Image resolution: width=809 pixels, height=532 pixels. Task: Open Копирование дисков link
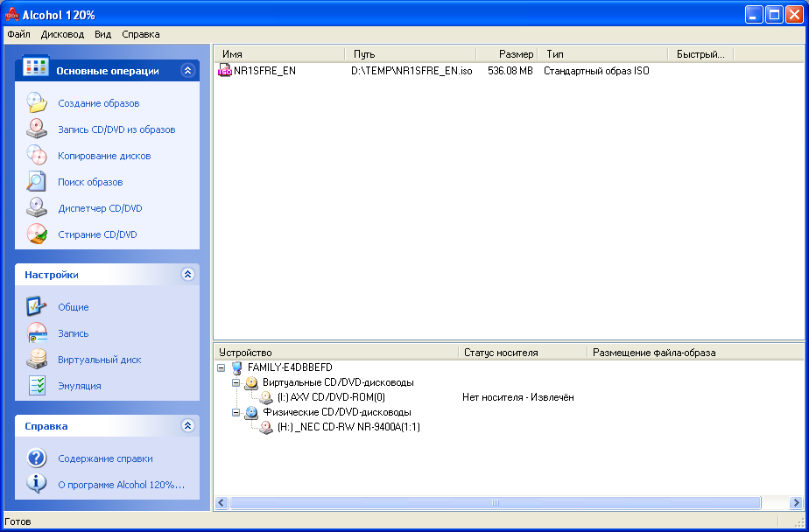(104, 156)
